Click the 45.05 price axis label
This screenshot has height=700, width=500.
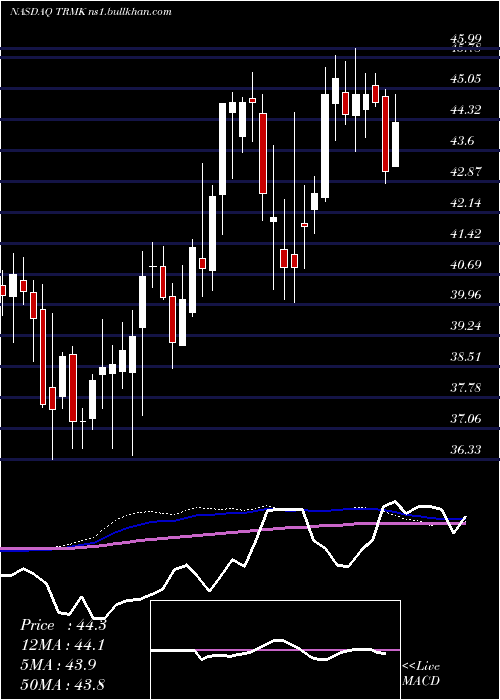[x=466, y=79]
